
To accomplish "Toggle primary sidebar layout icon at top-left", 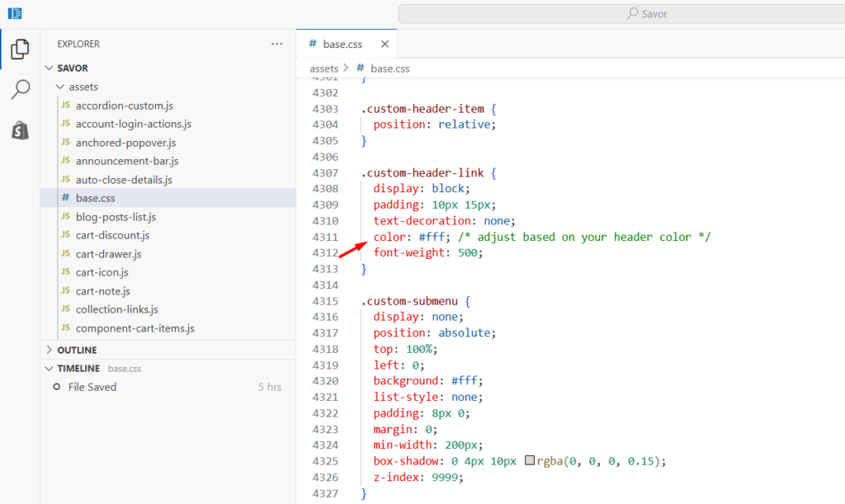I will [x=15, y=13].
